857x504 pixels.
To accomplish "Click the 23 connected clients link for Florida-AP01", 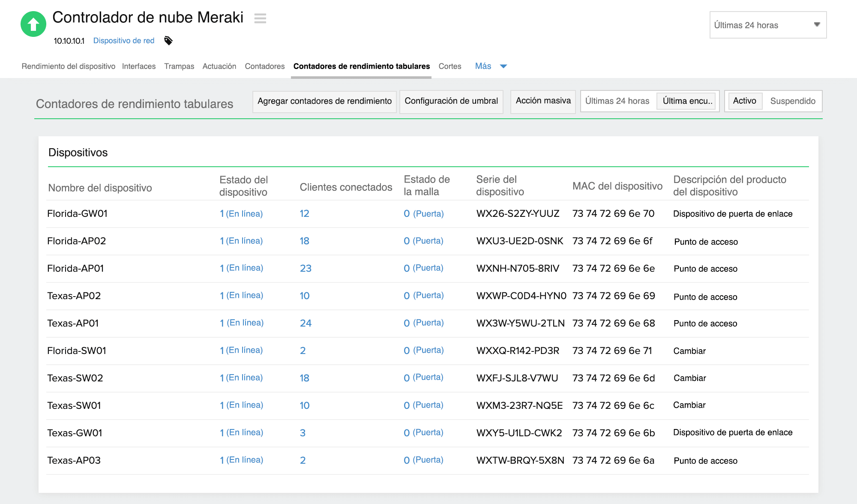I will click(x=306, y=268).
